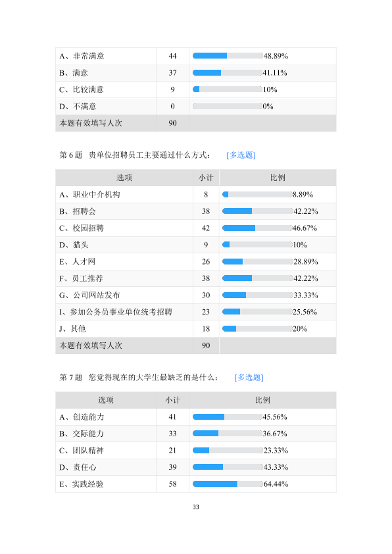Click the 多选题 tag on question 6
The image size is (392, 554).
click(x=241, y=155)
